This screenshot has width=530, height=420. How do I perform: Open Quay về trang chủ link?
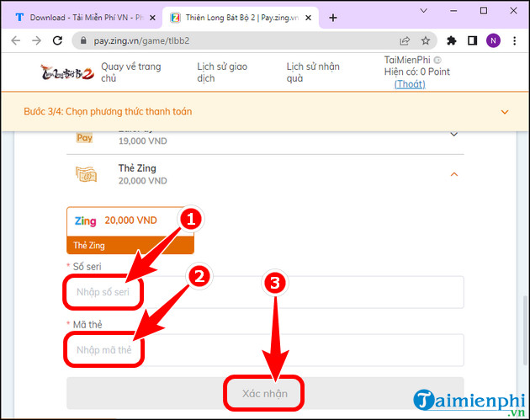(x=130, y=72)
